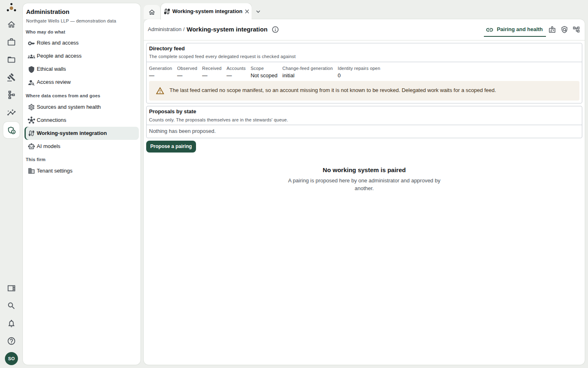
Task: Close the Working-system integration tab
Action: tap(247, 11)
